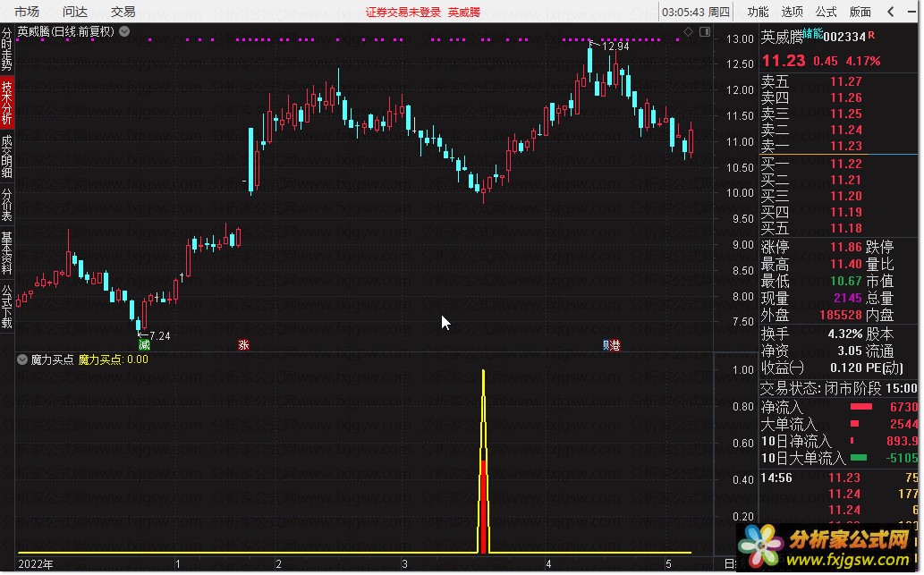Minimize the window with the dash icon
The image size is (924, 575).
click(911, 12)
